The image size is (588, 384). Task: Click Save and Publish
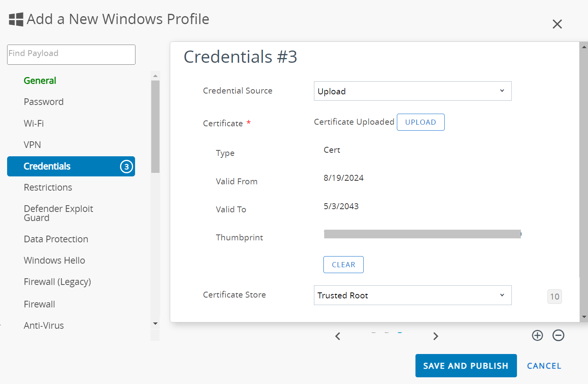coord(466,366)
